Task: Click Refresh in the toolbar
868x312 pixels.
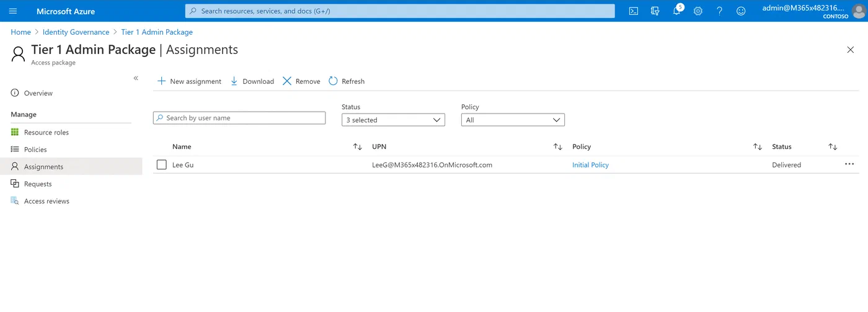Action: coord(347,81)
